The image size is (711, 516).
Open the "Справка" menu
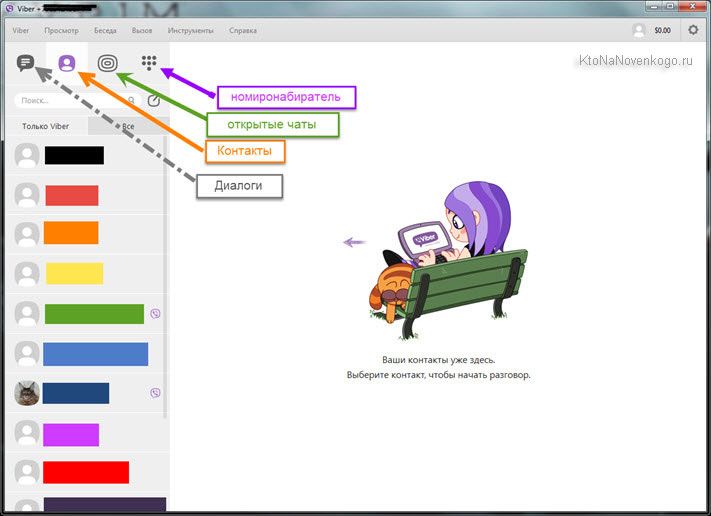pos(243,31)
